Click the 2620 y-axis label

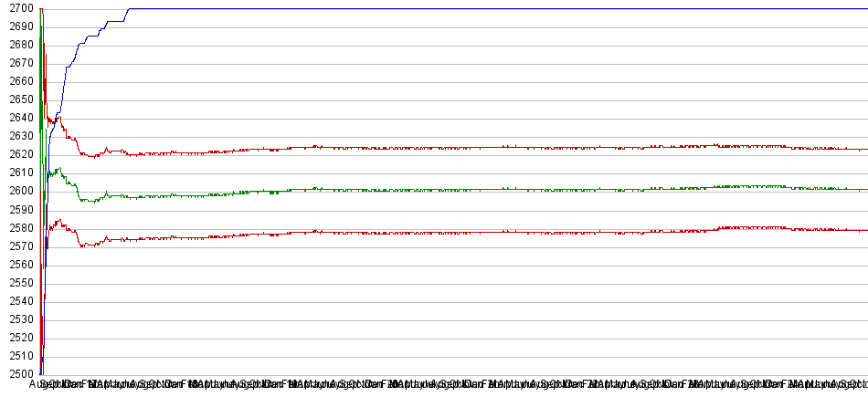[x=17, y=154]
